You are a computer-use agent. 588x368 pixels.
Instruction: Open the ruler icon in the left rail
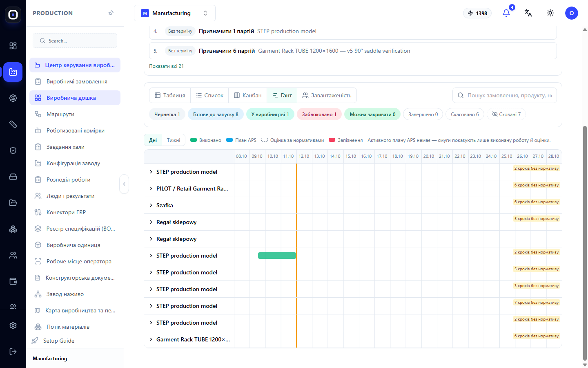tap(13, 124)
